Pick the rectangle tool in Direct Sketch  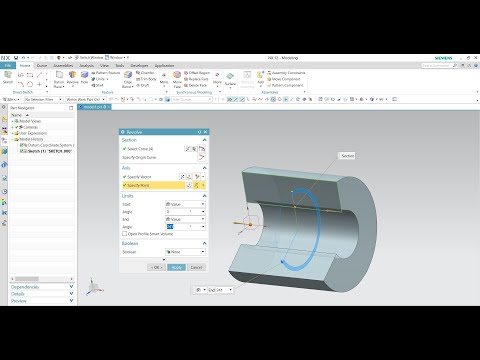tap(30, 75)
